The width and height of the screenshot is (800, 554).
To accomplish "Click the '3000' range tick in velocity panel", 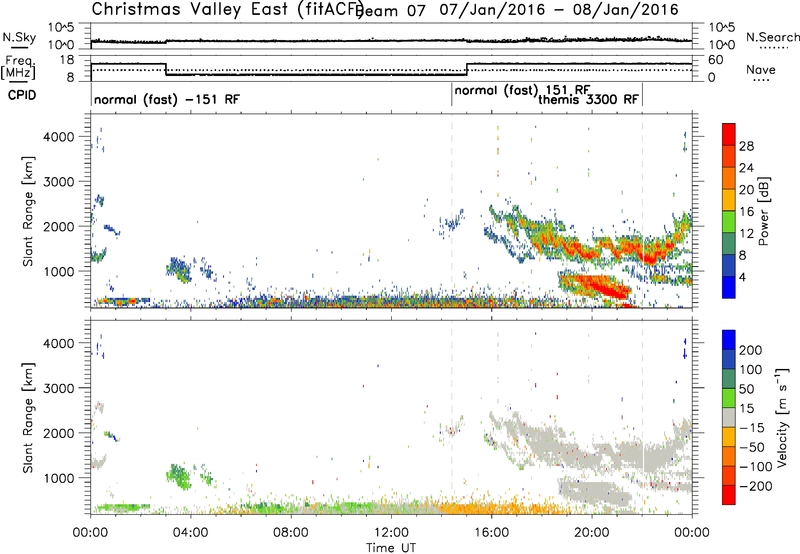I will click(59, 388).
